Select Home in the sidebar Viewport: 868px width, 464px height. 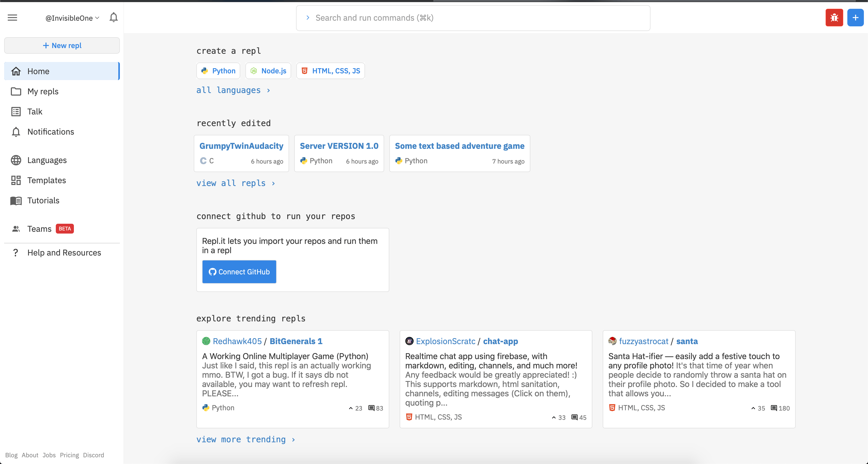click(x=62, y=71)
